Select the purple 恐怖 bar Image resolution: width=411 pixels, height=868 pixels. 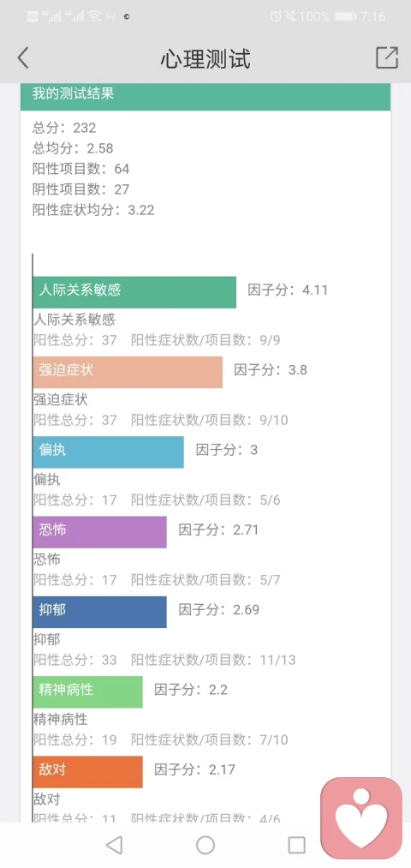coord(99,532)
